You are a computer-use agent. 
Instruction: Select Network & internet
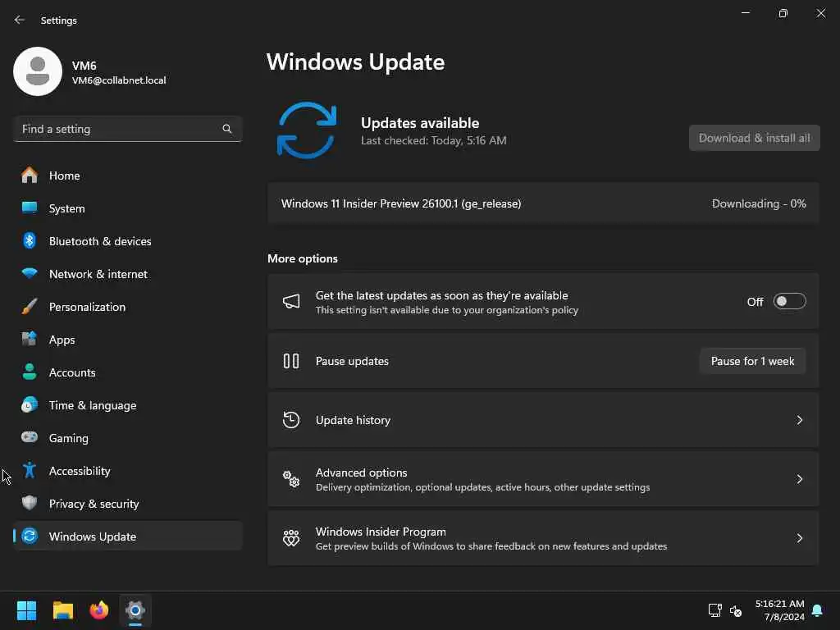[127, 273]
